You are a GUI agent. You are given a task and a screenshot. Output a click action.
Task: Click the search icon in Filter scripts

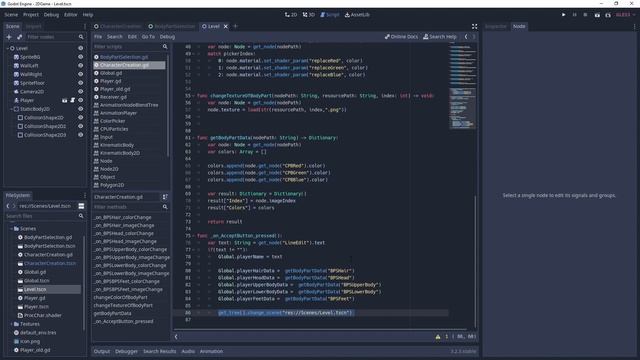165,47
